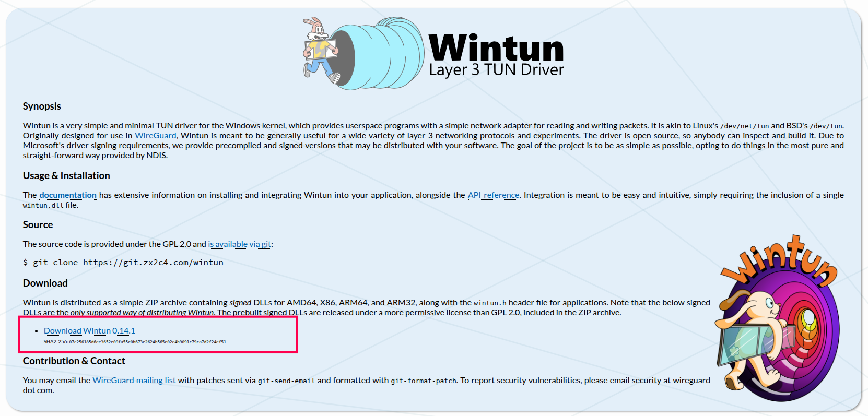Click the italic word 'signed' in Download
The image size is (868, 416).
(240, 303)
